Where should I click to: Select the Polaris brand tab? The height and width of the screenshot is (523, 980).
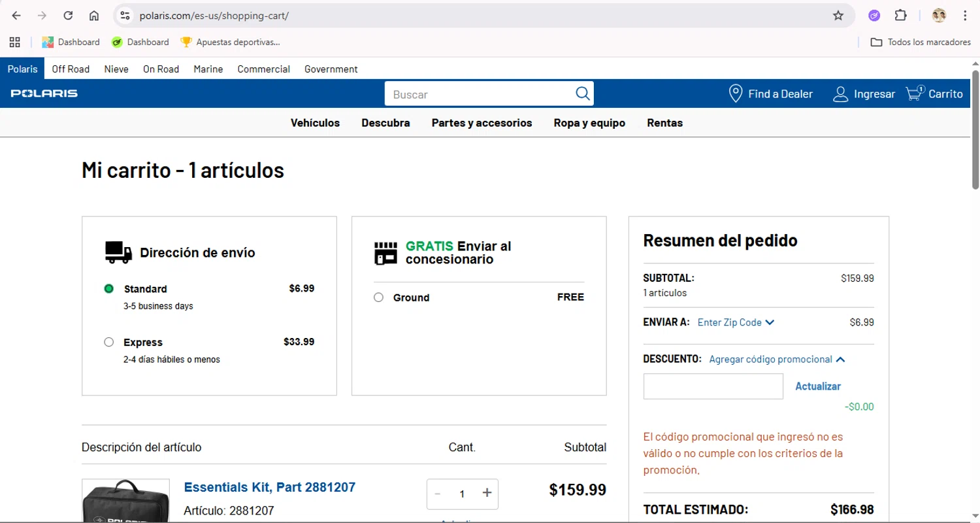click(23, 69)
